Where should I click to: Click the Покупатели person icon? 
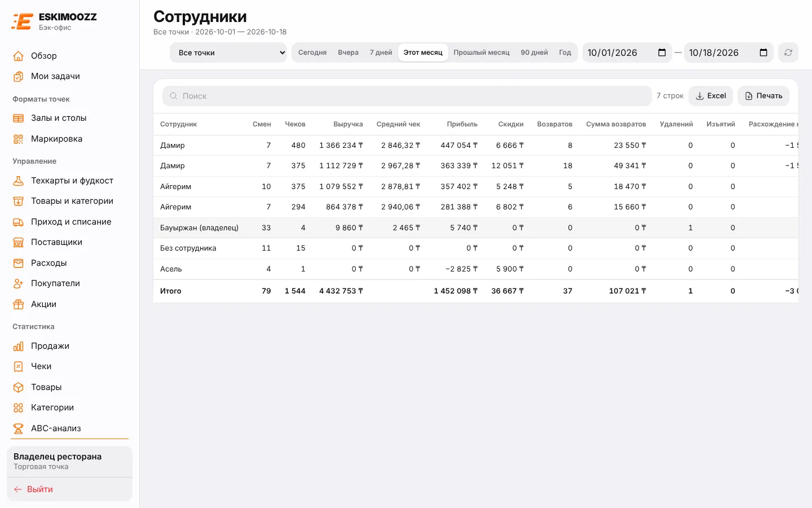[x=19, y=283]
